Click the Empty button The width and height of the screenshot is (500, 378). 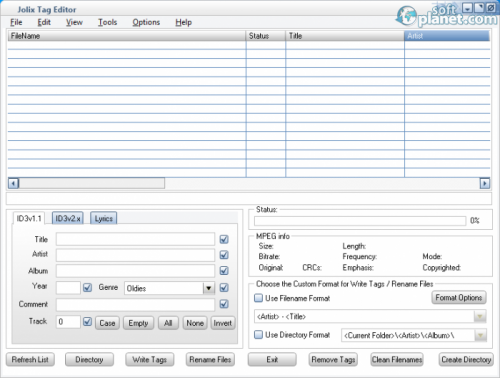coord(138,323)
